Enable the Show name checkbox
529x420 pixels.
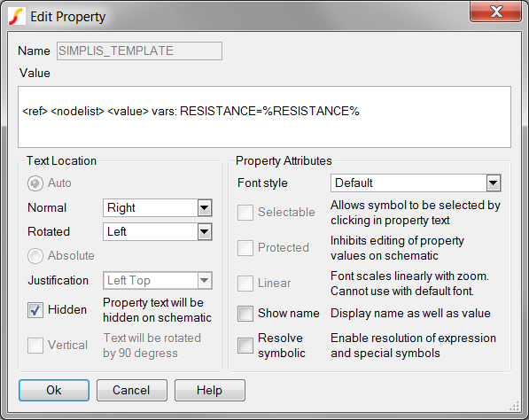tap(245, 314)
